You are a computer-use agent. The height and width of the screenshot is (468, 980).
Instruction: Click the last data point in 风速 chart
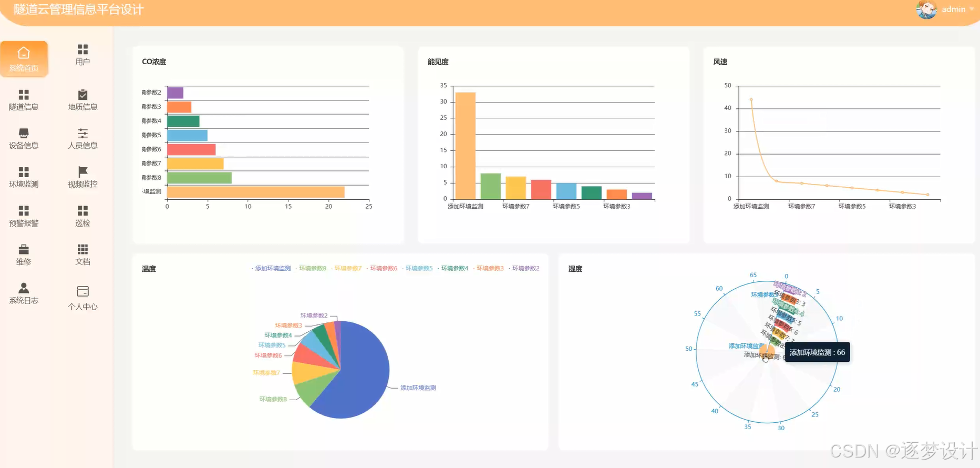click(927, 195)
